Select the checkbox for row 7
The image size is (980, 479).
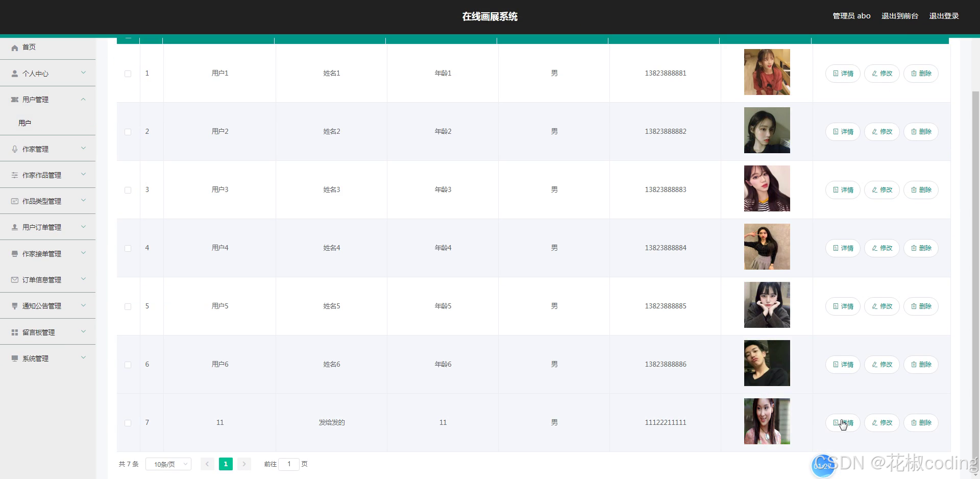click(x=128, y=423)
